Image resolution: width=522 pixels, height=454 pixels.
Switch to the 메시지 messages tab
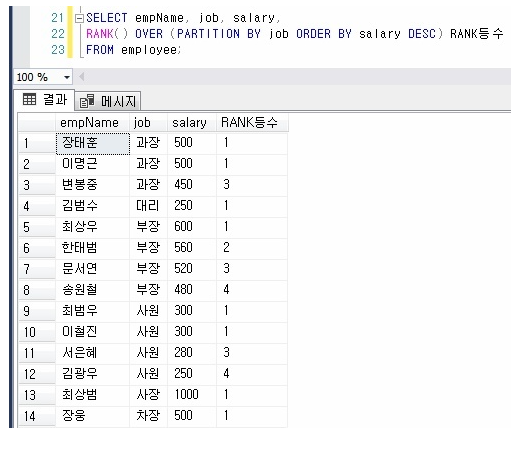tap(108, 101)
